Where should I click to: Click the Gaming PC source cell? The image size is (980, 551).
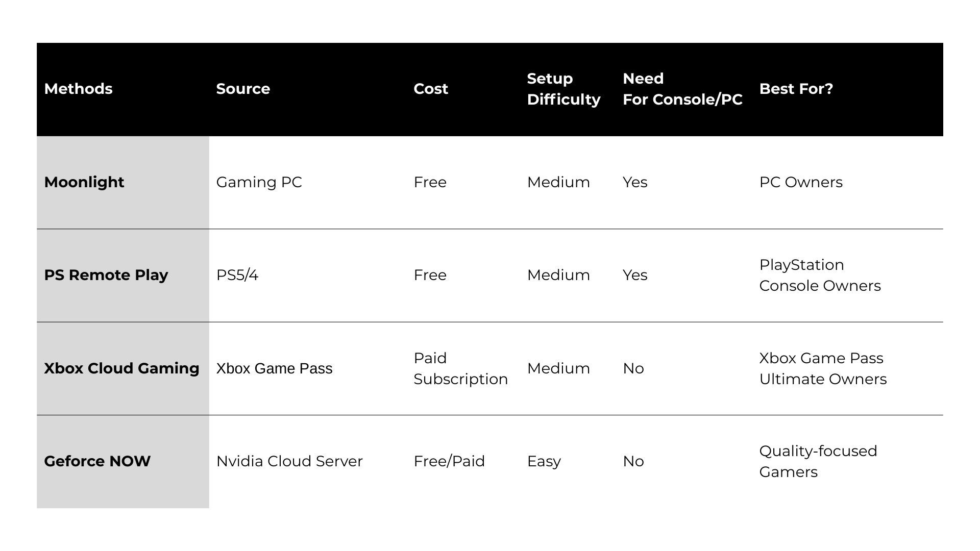tap(259, 182)
